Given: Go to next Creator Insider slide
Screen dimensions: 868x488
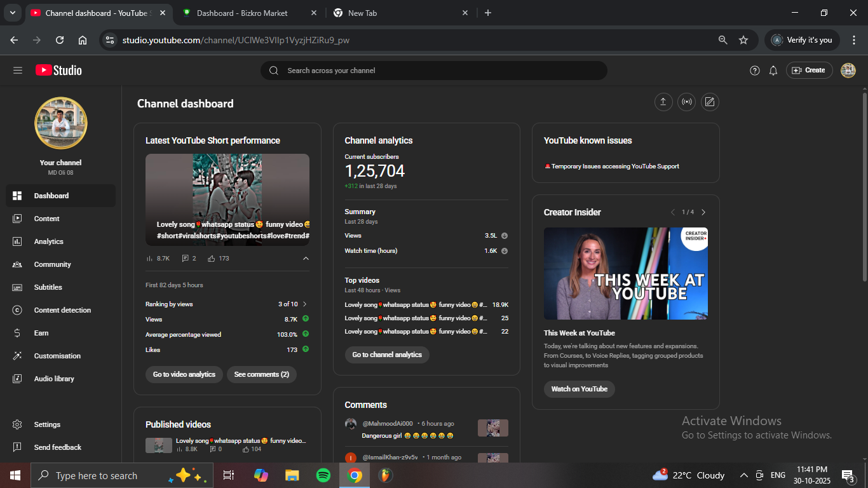Looking at the screenshot, I should pyautogui.click(x=703, y=212).
